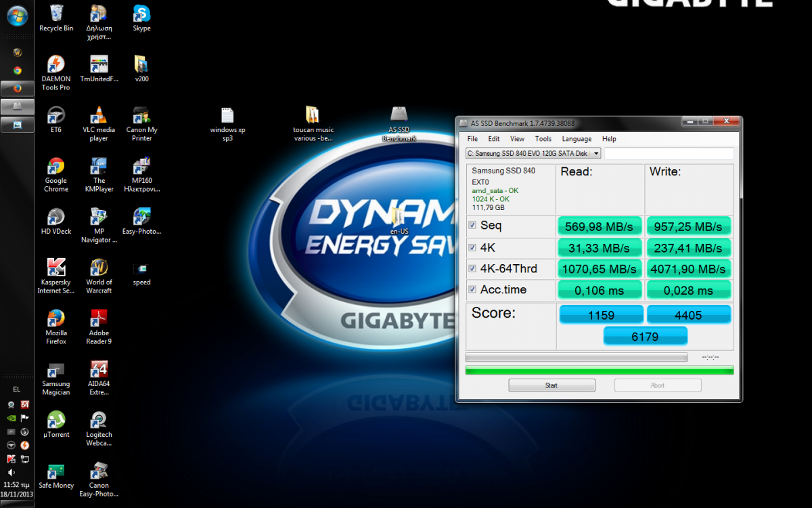Open the File menu in AS SSD
The image size is (812, 508).
pos(472,139)
